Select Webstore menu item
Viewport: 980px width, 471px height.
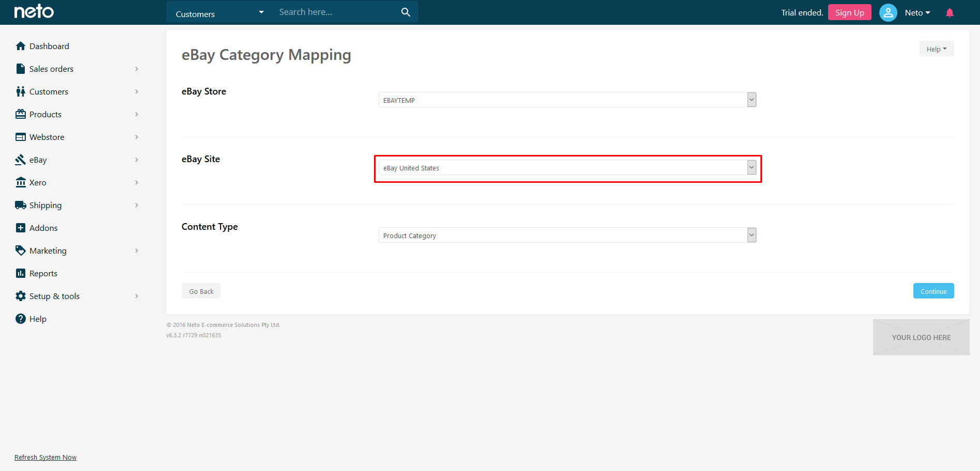(x=47, y=137)
